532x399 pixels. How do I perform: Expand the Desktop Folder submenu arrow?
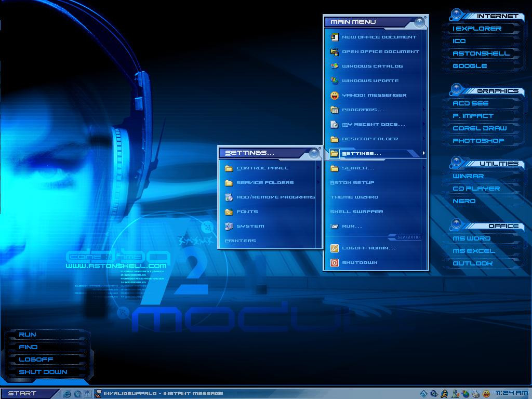coord(423,139)
